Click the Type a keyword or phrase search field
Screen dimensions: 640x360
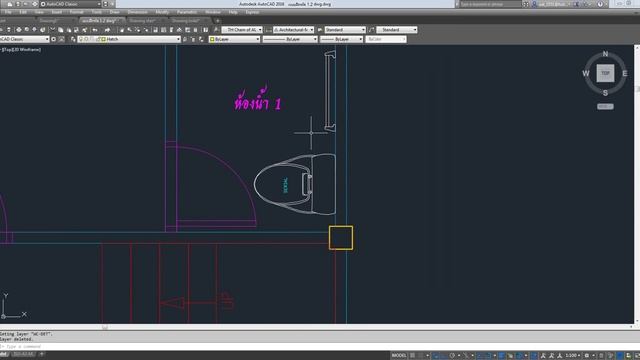(x=490, y=4)
